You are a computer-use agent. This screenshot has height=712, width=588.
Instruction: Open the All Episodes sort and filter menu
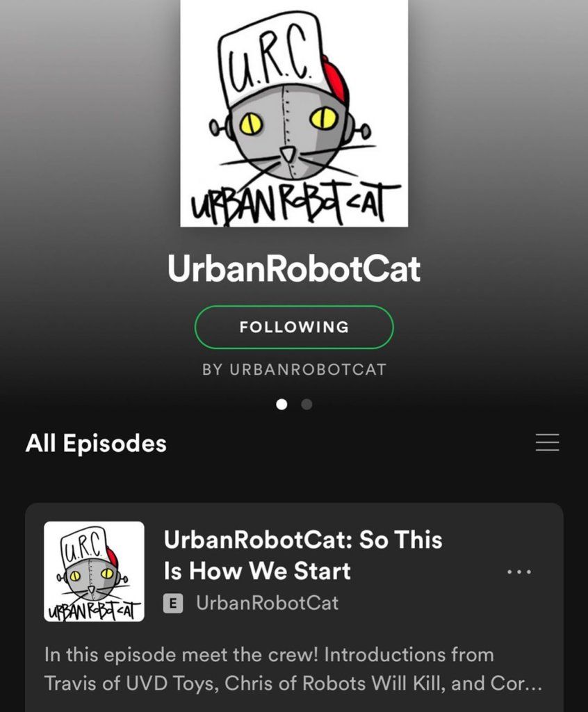547,442
